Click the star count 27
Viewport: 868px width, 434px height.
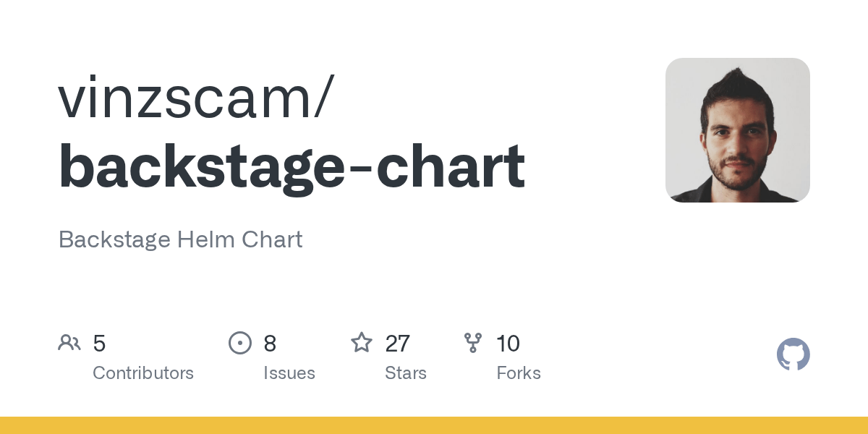pos(397,344)
